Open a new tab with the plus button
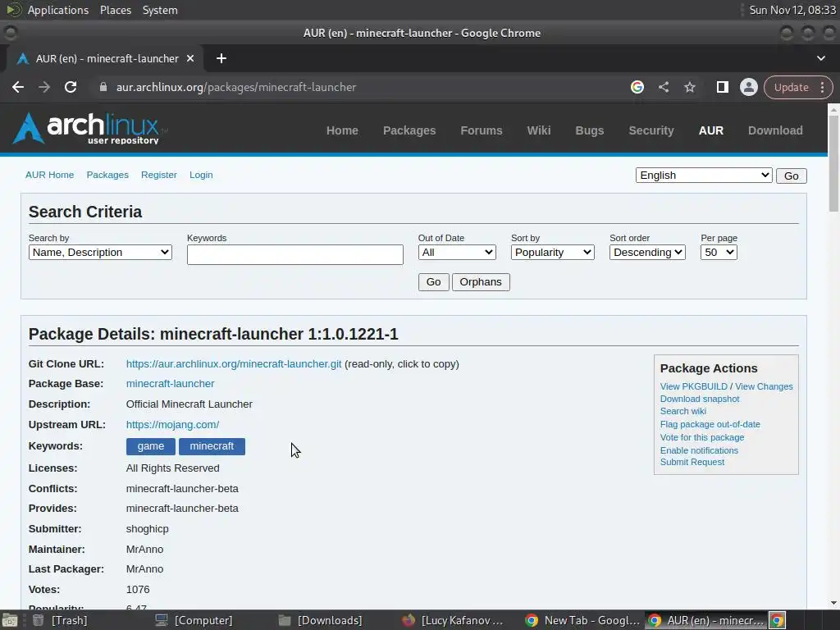The image size is (840, 630). pyautogui.click(x=221, y=58)
